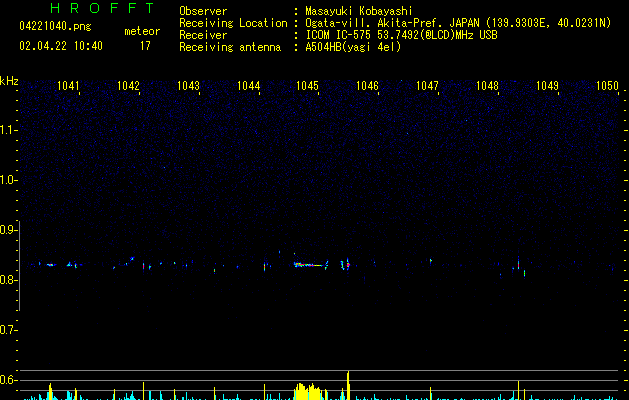Click the 1047 time axis marker
Screen dimensions: 629x400
pos(427,86)
